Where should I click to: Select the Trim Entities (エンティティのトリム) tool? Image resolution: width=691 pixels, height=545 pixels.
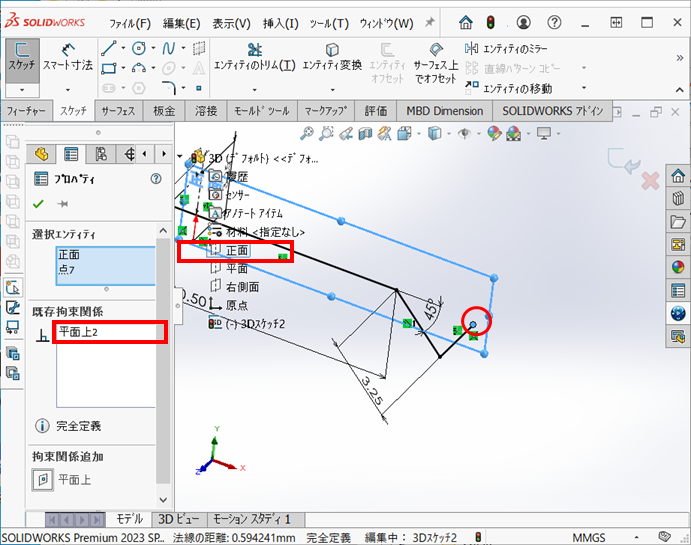pyautogui.click(x=256, y=57)
